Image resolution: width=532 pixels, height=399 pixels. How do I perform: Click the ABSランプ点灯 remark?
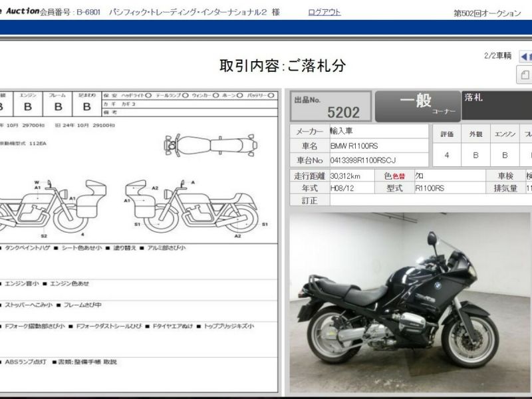click(x=25, y=362)
